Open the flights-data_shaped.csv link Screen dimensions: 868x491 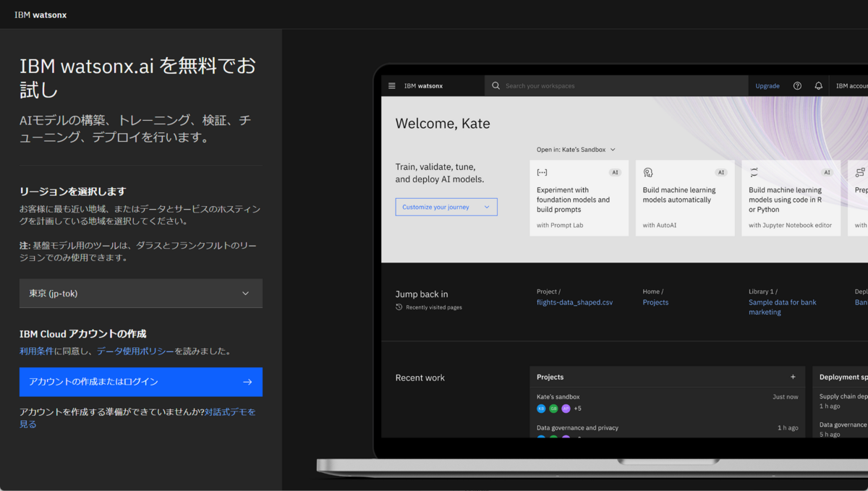click(x=574, y=302)
